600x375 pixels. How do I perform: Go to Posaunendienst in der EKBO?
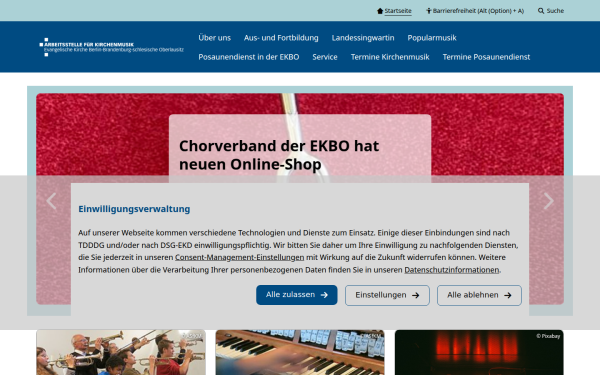[x=249, y=57]
